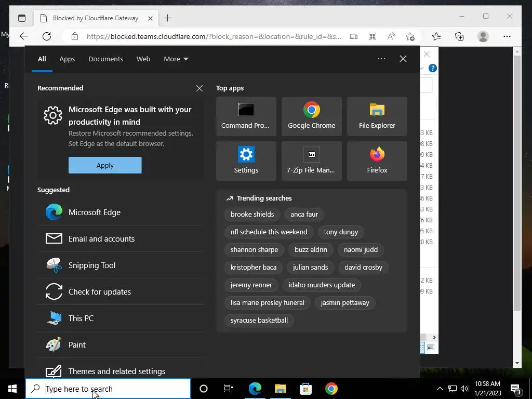Screen dimensions: 532x399
Task: Open notification center on taskbar
Action: [516, 389]
